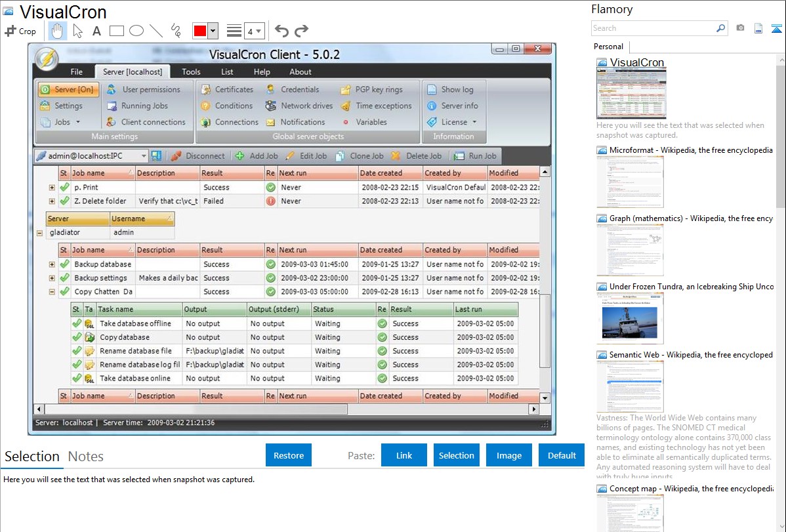The height and width of the screenshot is (532, 786).
Task: Open the Semantic Web Wikipedia snapshot thumbnail
Action: [x=630, y=386]
